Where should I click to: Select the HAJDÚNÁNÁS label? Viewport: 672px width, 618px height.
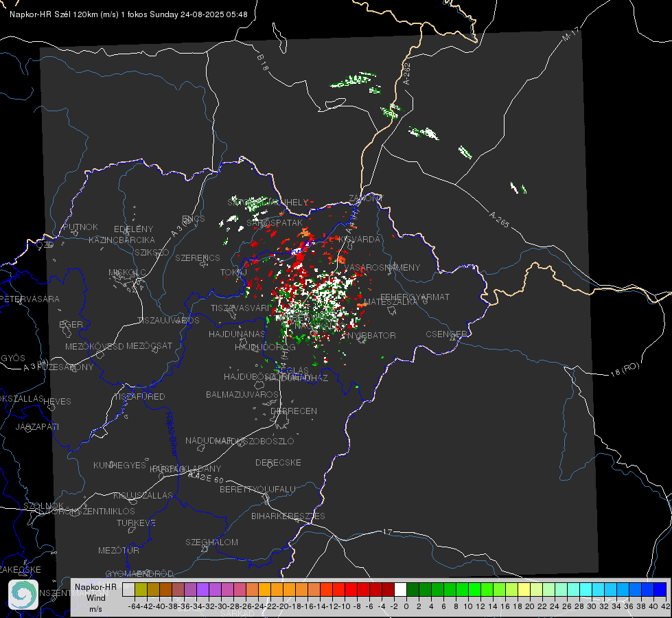coord(237,334)
